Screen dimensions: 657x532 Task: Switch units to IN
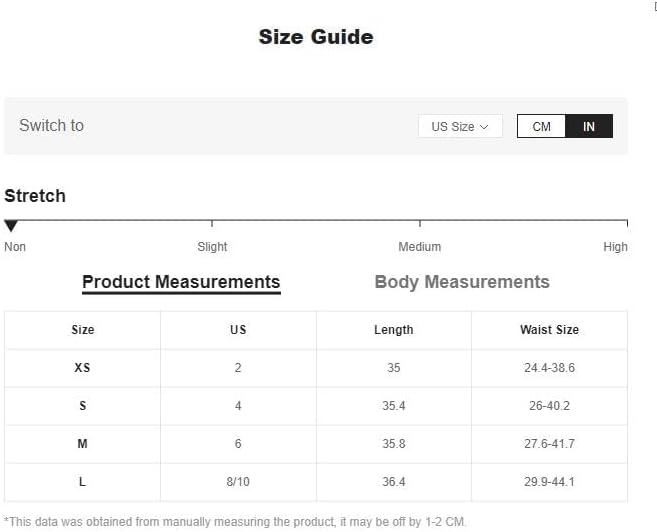tap(589, 127)
